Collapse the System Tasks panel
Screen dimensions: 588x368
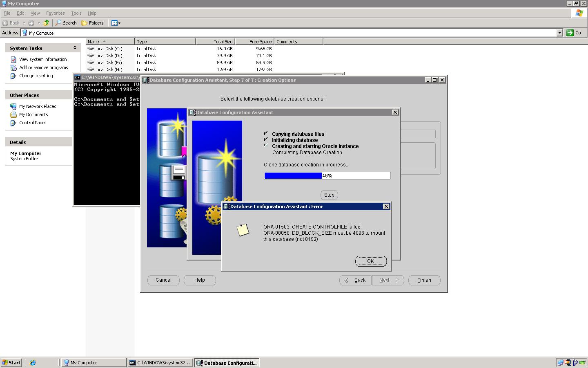pos(75,48)
